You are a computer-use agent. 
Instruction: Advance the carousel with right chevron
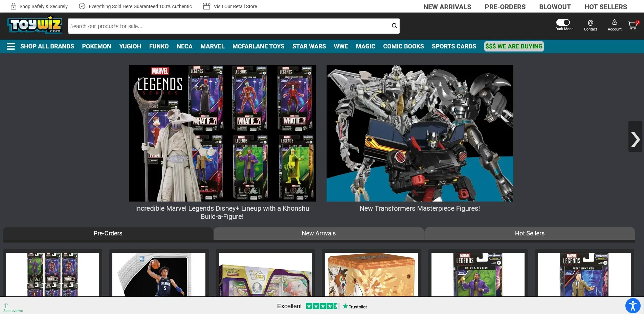pos(635,139)
